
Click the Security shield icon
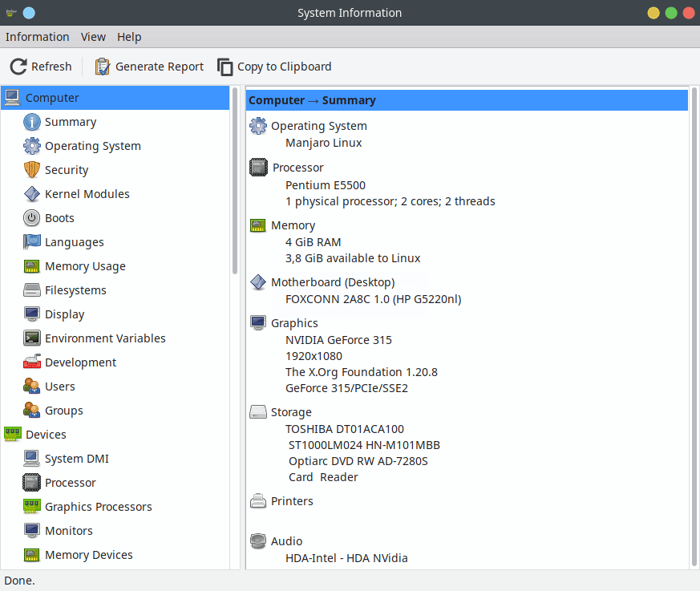pyautogui.click(x=32, y=170)
